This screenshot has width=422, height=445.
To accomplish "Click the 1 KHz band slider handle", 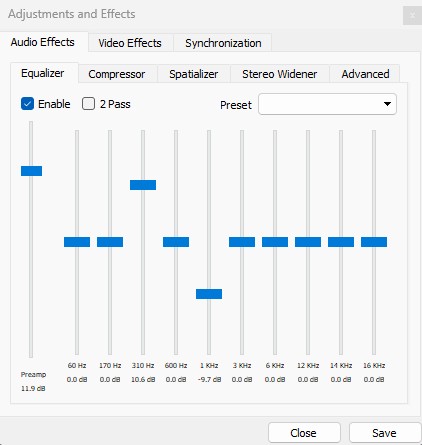I will pos(209,294).
